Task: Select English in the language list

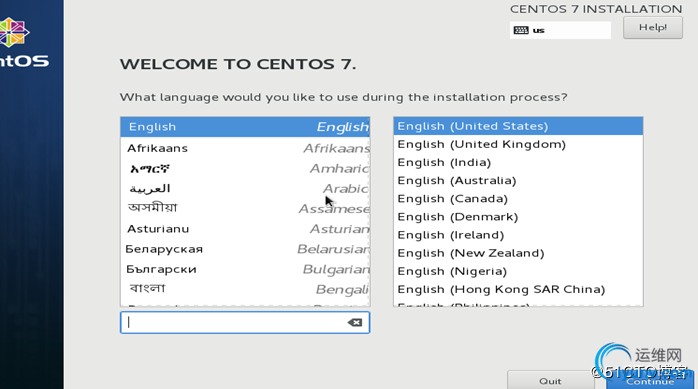Action: tap(245, 127)
